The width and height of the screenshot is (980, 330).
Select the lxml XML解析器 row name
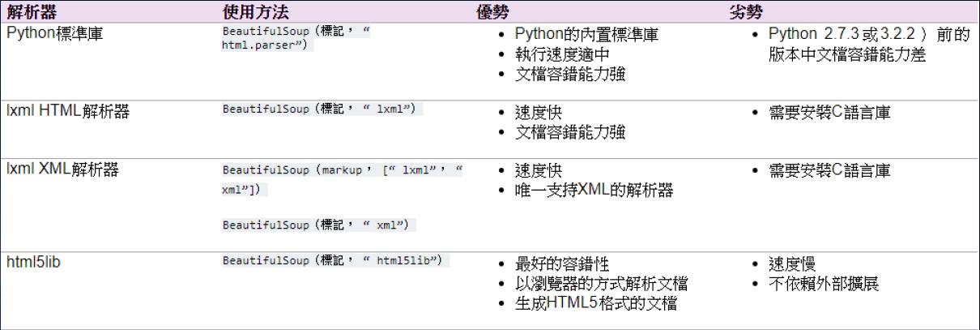pyautogui.click(x=62, y=169)
